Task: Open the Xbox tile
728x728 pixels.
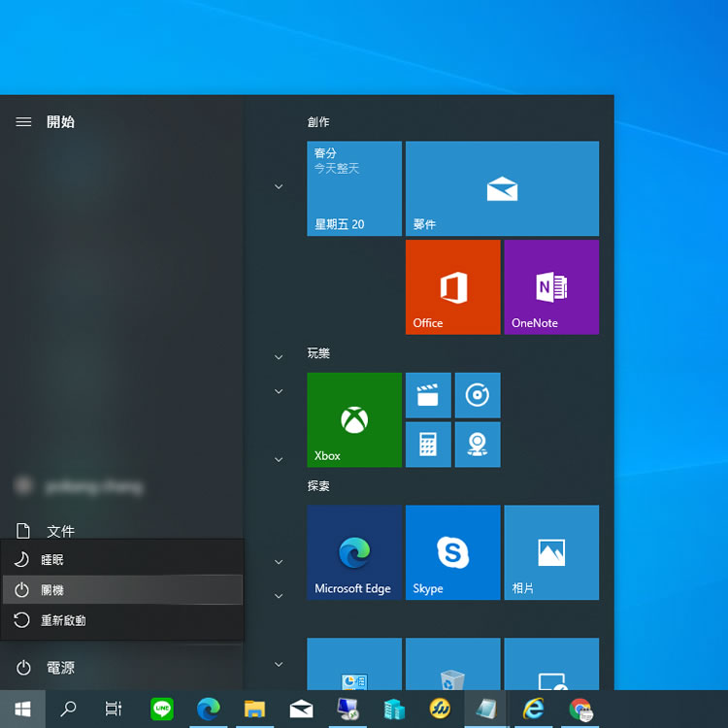Action: pyautogui.click(x=354, y=419)
